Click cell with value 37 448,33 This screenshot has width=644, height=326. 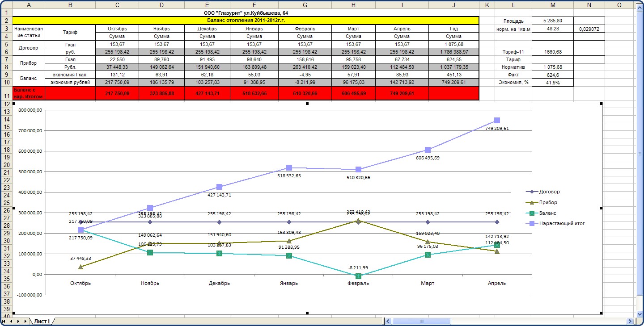click(117, 67)
